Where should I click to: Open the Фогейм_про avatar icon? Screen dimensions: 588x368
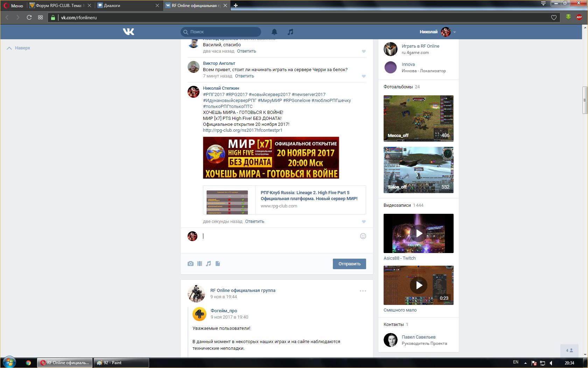tap(199, 314)
